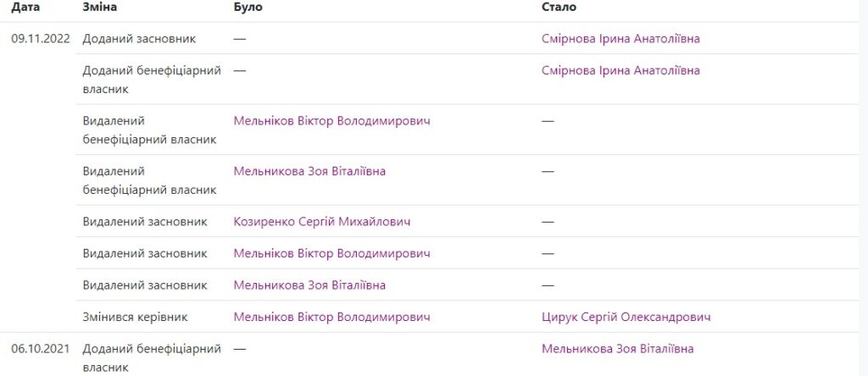Click Мельніков Віктор Володимирович in Видалений засновник row
The width and height of the screenshot is (868, 376).
[331, 253]
